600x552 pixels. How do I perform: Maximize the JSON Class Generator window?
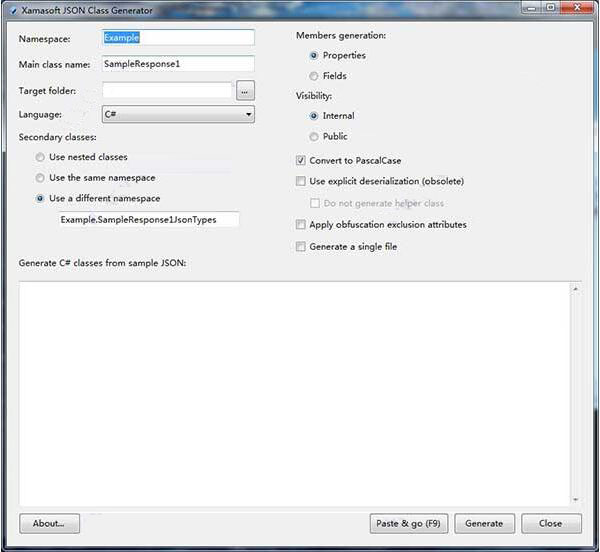(550, 8)
